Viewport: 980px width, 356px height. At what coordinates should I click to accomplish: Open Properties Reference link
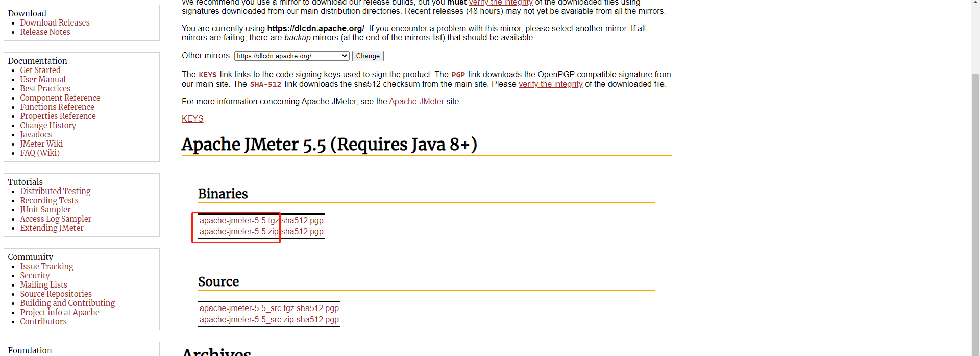58,116
